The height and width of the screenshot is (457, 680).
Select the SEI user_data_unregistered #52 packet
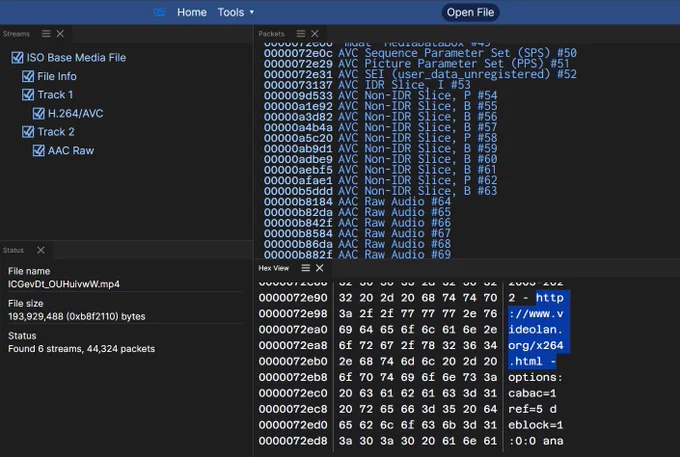coord(420,74)
